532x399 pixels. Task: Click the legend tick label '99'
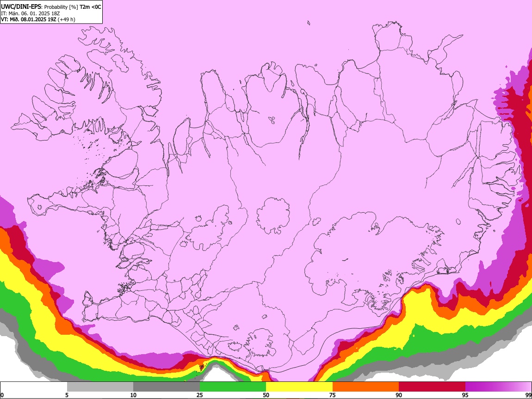point(528,395)
